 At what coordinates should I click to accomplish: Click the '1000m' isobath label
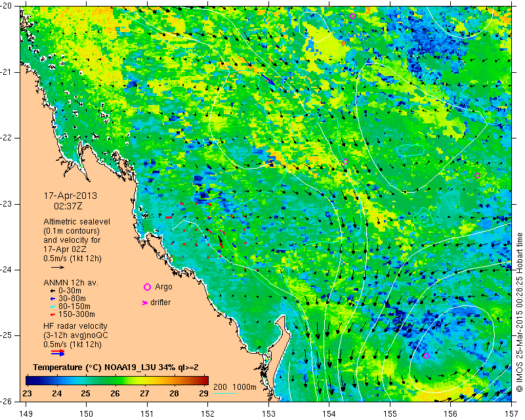click(244, 387)
